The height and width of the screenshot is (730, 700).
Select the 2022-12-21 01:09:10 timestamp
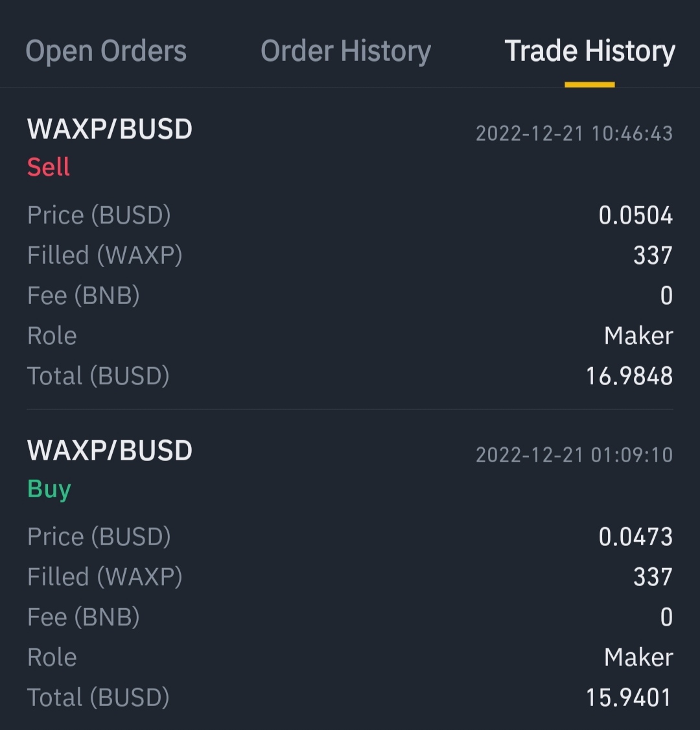coord(574,455)
